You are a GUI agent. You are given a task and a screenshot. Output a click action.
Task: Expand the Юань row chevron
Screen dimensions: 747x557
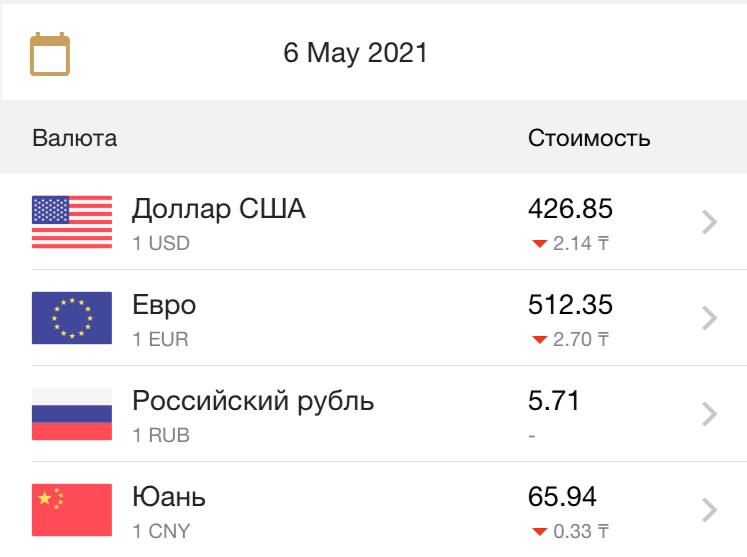[x=709, y=510]
